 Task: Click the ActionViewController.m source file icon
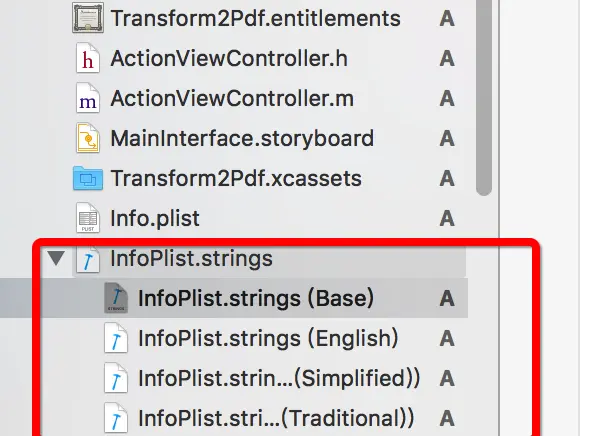89,99
